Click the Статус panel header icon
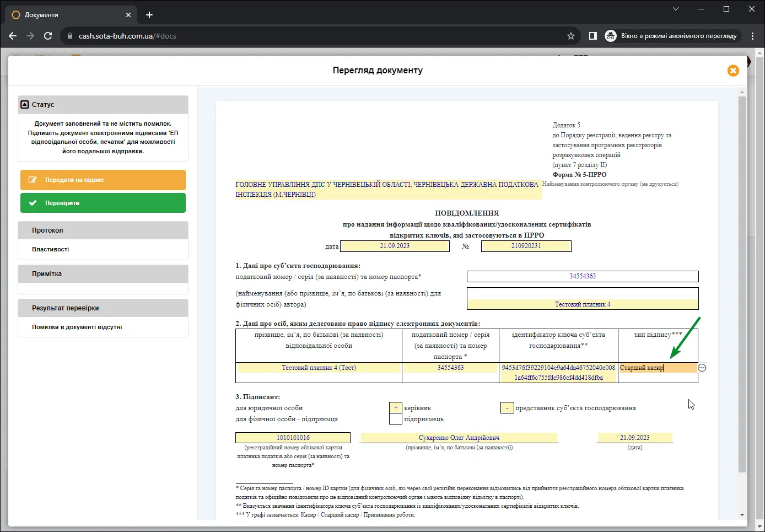765x532 pixels. pyautogui.click(x=24, y=104)
